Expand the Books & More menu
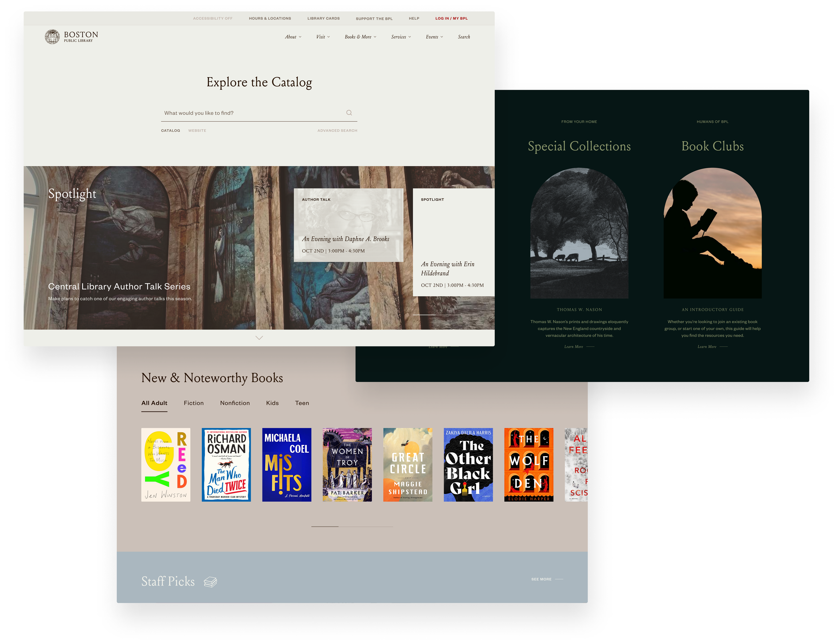The image size is (838, 644). pos(360,37)
